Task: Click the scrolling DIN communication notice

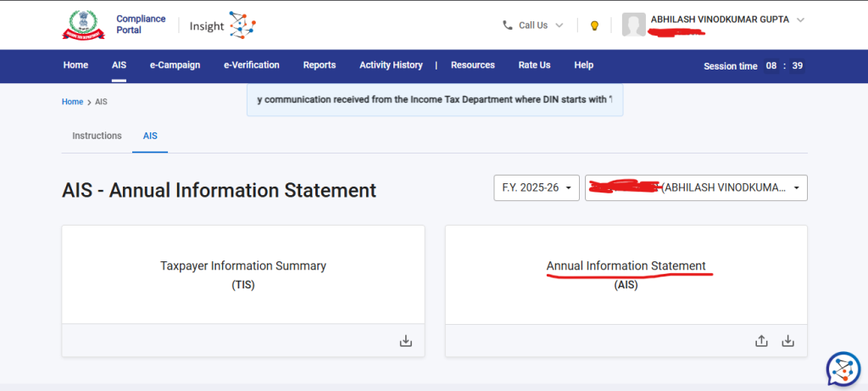Action: click(x=435, y=100)
